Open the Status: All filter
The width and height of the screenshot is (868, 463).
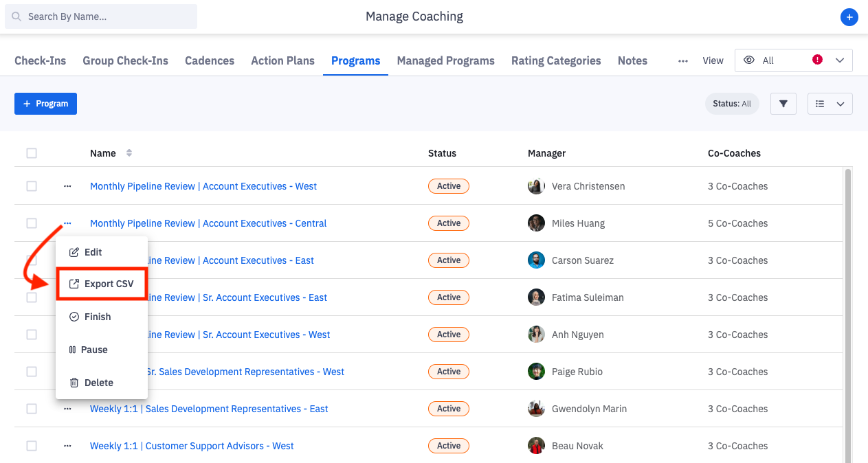(732, 104)
